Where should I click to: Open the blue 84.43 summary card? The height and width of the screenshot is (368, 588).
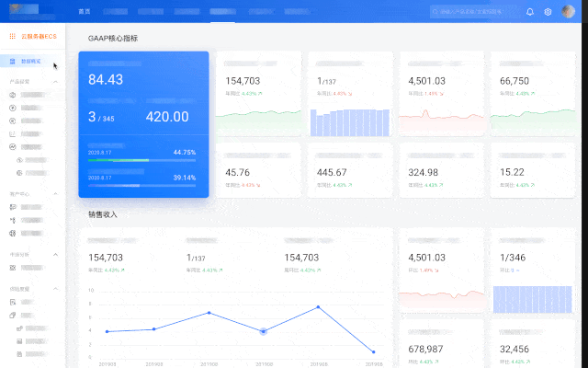(x=143, y=124)
